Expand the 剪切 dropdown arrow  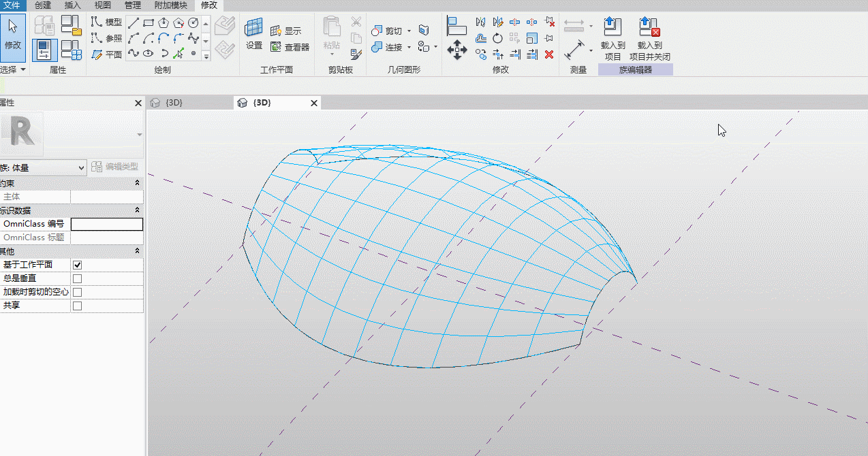pos(409,31)
